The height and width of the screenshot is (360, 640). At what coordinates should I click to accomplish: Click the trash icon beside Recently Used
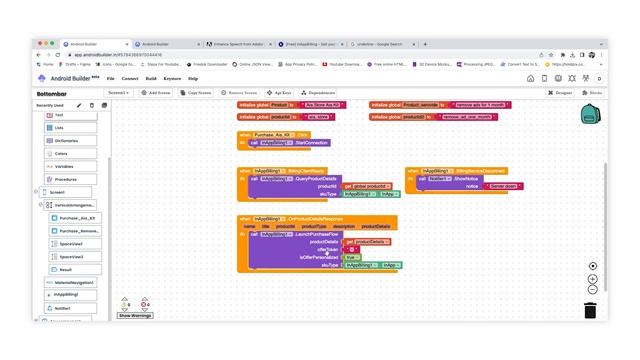(x=92, y=105)
